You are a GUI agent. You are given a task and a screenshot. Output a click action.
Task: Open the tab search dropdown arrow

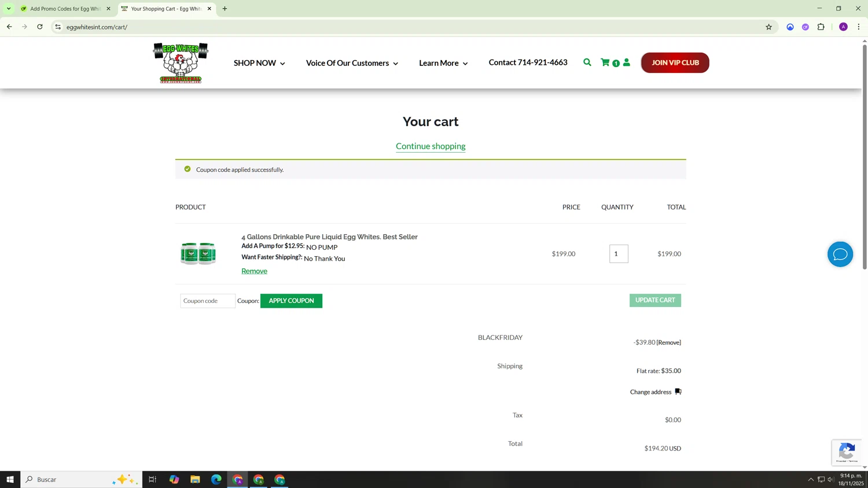pyautogui.click(x=9, y=9)
